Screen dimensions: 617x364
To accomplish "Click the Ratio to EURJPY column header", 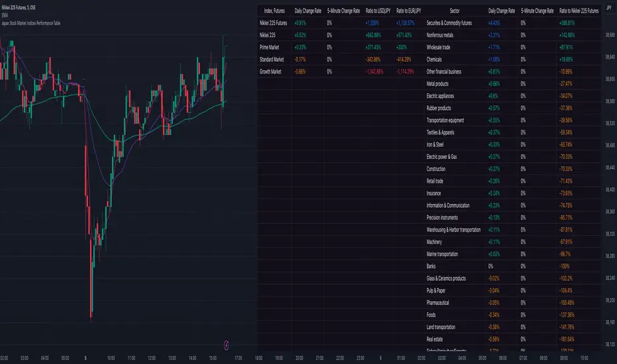I will 408,11.
